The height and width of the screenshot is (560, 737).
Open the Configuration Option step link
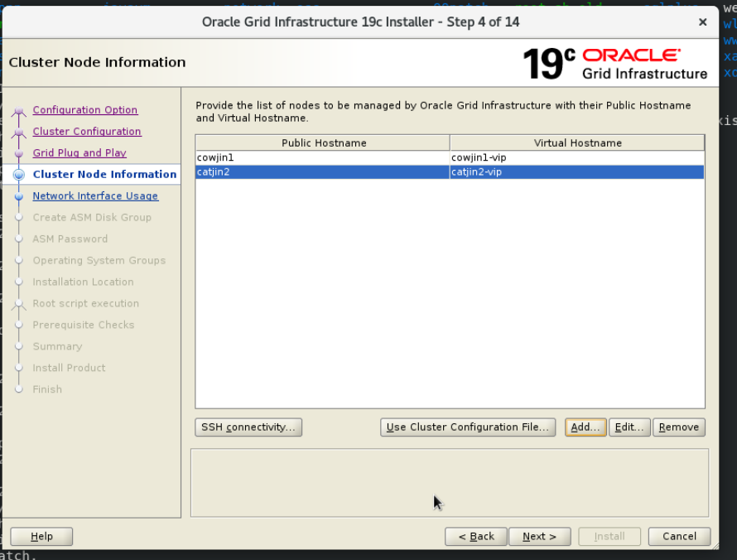point(85,109)
